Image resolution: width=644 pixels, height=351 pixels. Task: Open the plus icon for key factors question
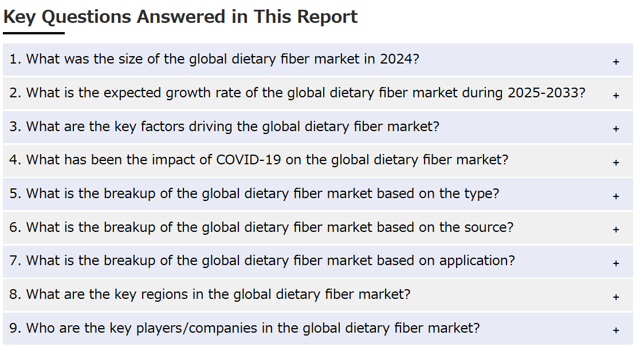[x=616, y=129]
